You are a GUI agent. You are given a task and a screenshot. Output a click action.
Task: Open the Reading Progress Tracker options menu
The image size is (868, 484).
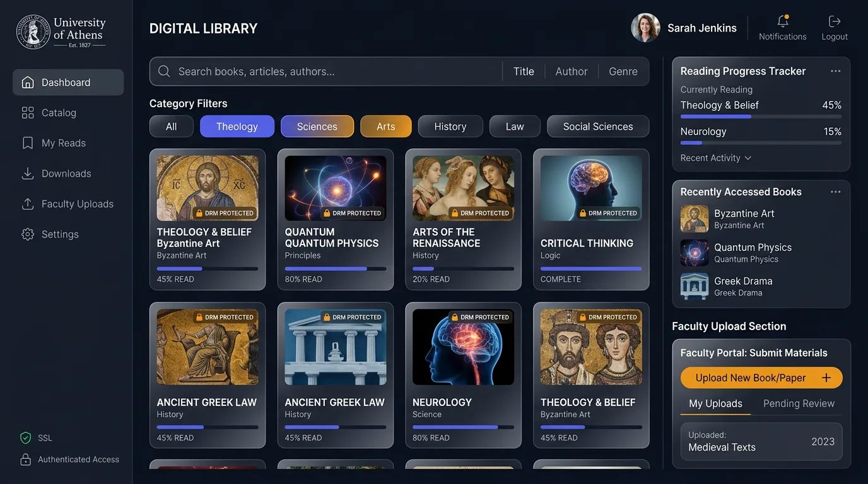[x=835, y=71]
